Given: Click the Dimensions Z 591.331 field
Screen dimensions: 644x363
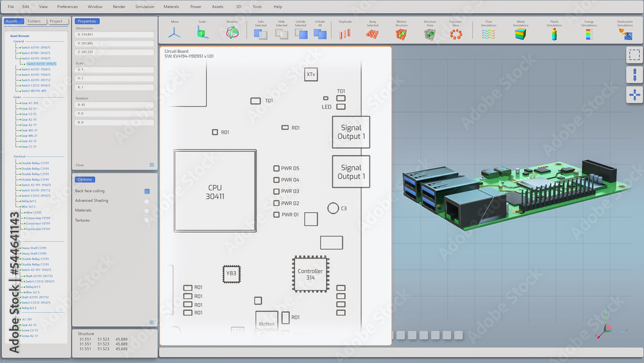Looking at the screenshot, I should (115, 52).
